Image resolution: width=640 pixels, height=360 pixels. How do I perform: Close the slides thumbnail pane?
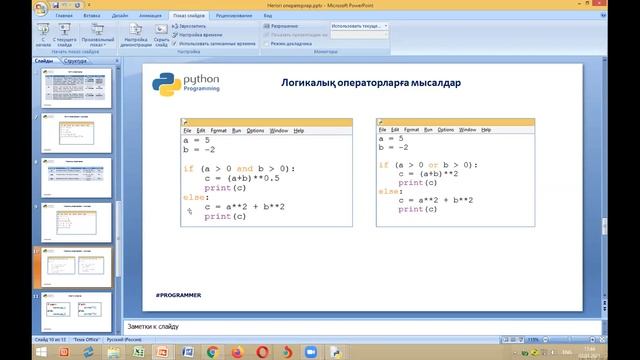click(x=117, y=61)
